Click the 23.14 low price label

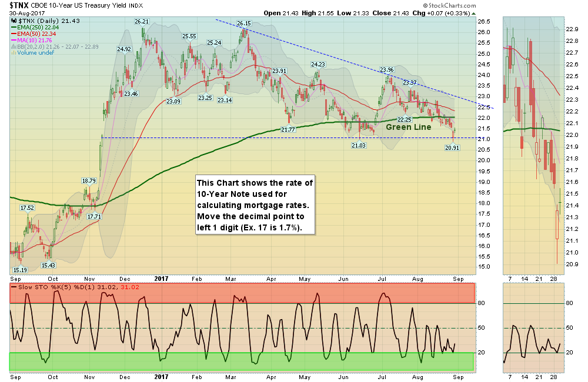225,100
